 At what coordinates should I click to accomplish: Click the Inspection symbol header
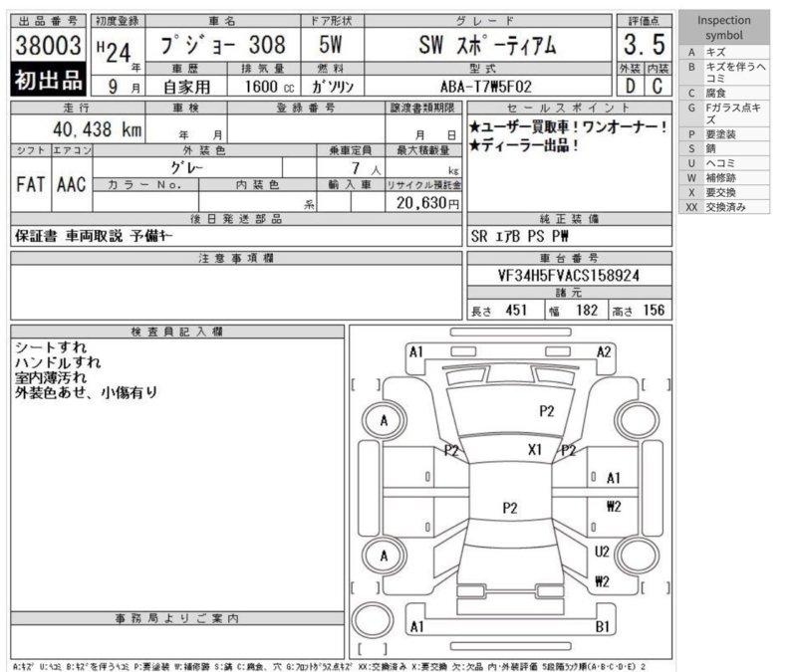coord(724,27)
